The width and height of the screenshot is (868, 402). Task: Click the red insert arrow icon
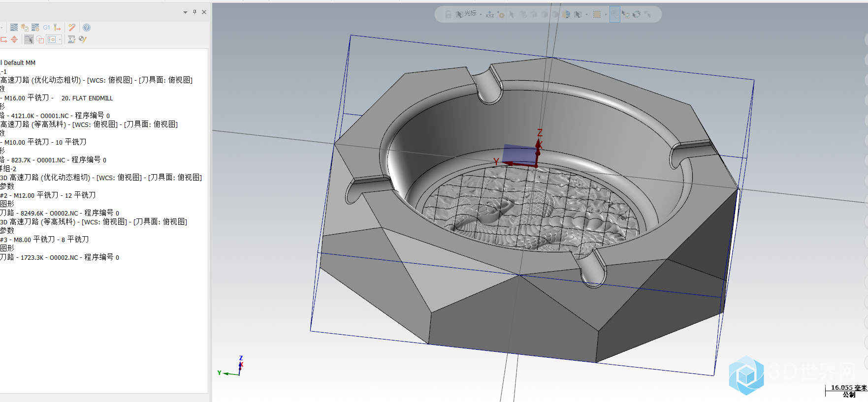pyautogui.click(x=3, y=39)
